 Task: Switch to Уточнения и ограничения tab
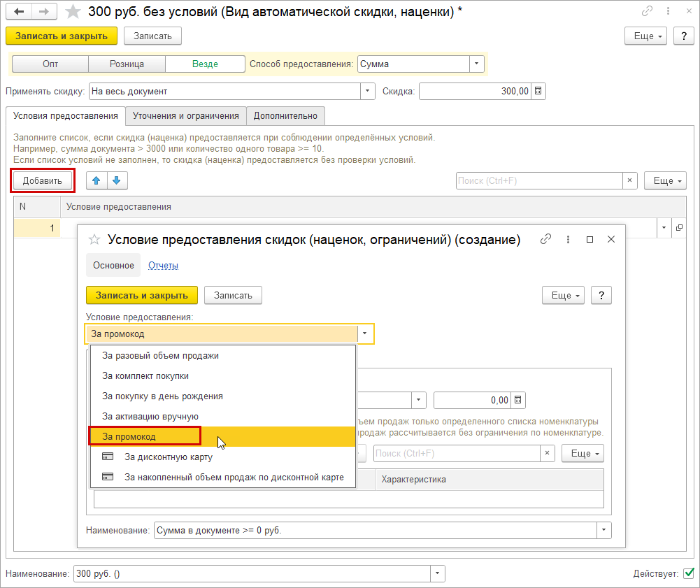tap(186, 115)
